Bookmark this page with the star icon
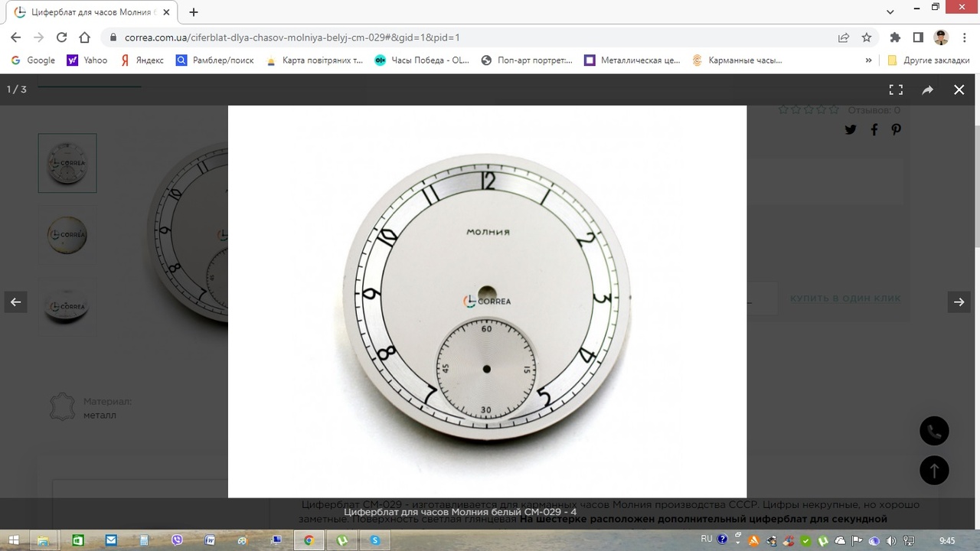 pyautogui.click(x=867, y=37)
